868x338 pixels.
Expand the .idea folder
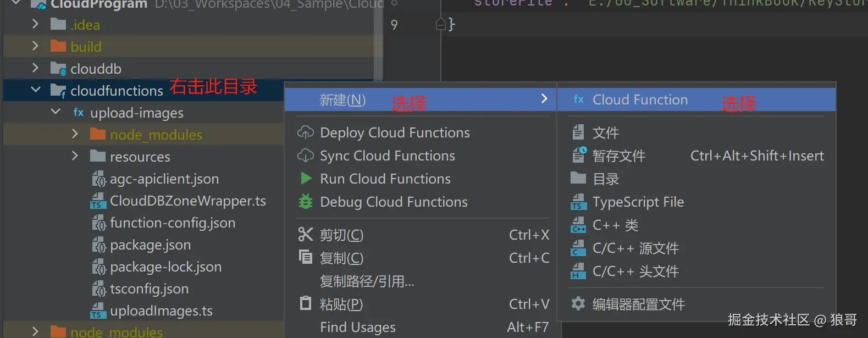(x=36, y=25)
